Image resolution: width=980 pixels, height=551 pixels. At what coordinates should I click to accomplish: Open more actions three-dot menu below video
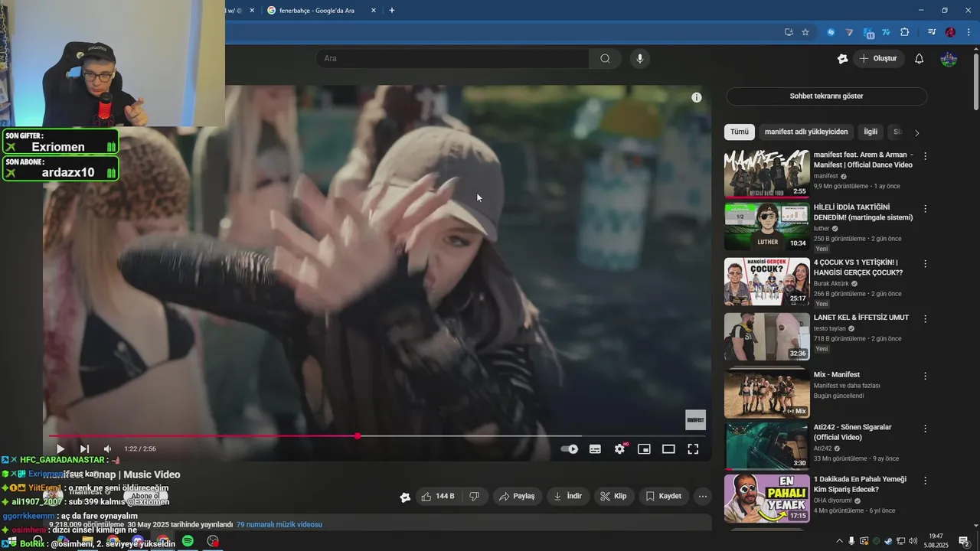pos(703,497)
